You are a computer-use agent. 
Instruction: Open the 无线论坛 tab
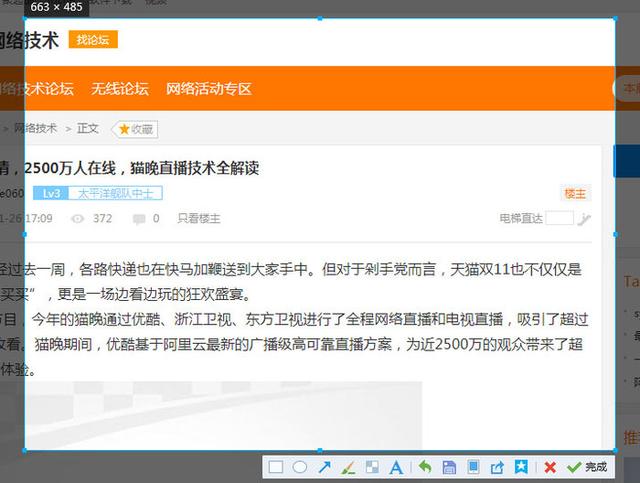click(119, 89)
